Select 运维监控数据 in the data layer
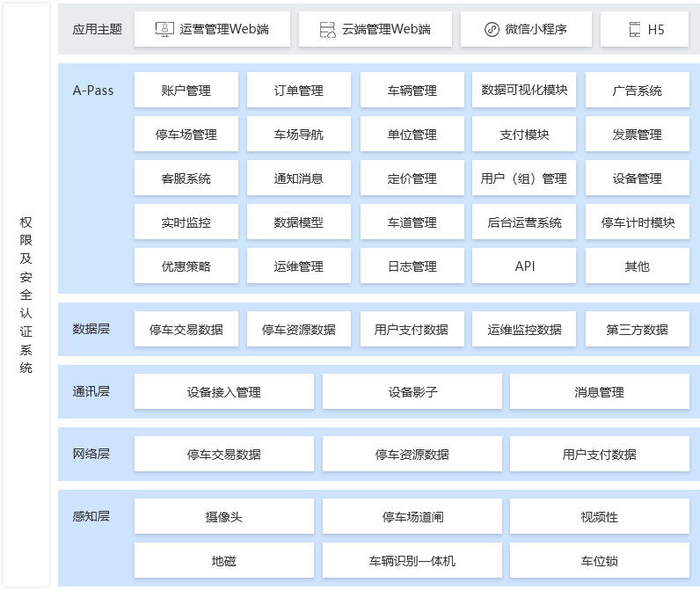The width and height of the screenshot is (700, 590). click(524, 330)
